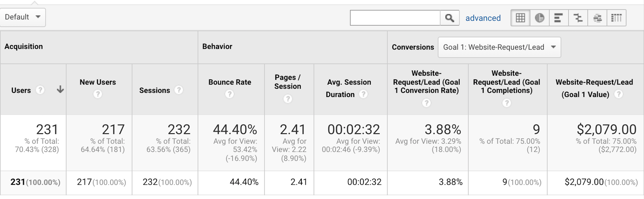Open the Term Cloud visualization
Viewport: 644px width, 199px height.
pos(598,17)
